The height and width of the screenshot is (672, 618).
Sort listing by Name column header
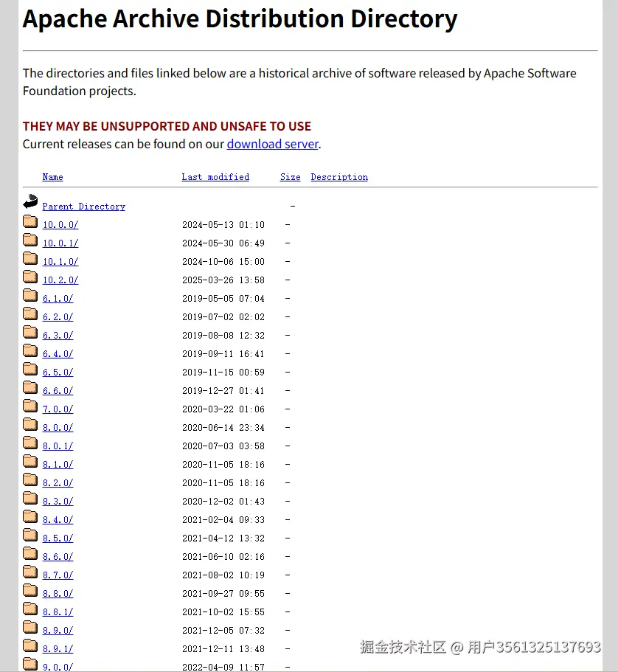52,177
